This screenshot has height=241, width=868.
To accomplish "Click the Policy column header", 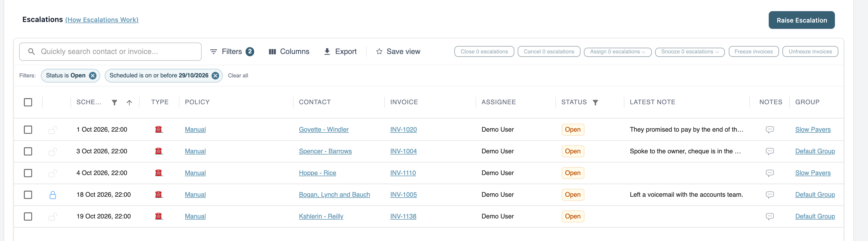I will point(197,102).
